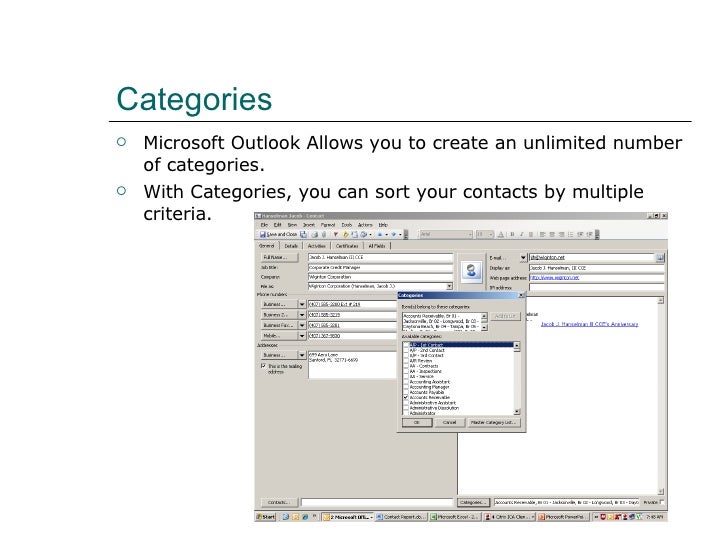Open the Insert menu

click(x=309, y=225)
